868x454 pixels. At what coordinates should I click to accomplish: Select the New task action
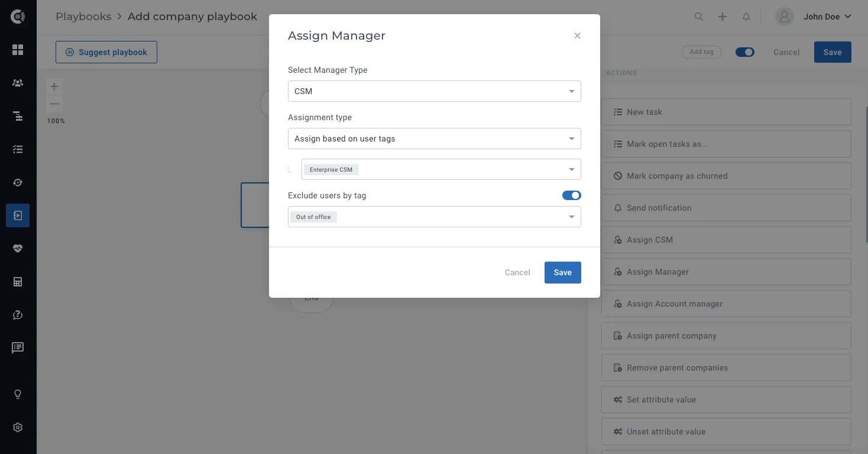pos(726,112)
